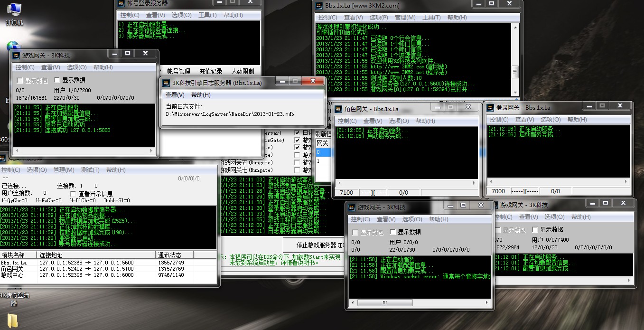Click the log path D:\Mirserver\LogServer\BaseDir\2013-01-23.mdb
Screen dimensions: 644x330
tap(230, 114)
